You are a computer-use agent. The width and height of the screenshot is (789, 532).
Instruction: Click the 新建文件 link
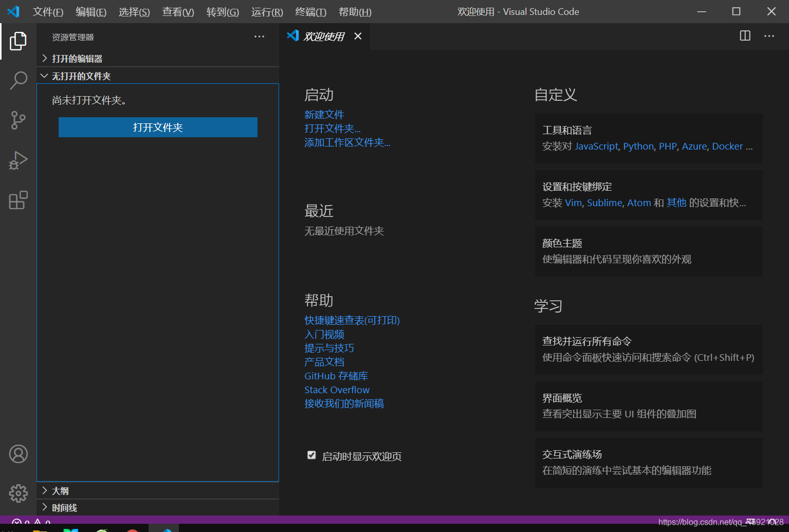click(x=324, y=115)
